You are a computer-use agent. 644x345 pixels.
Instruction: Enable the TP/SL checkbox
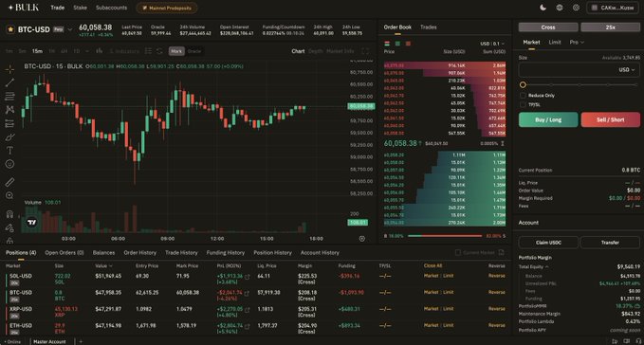tap(523, 104)
